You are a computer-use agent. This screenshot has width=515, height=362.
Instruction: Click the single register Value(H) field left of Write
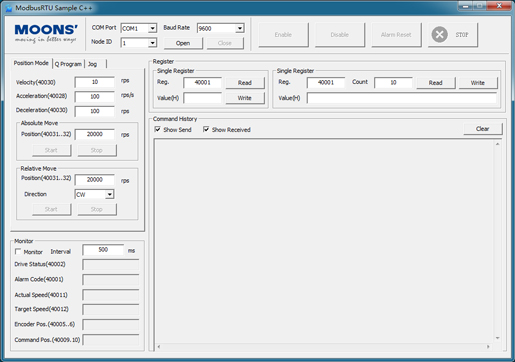click(x=202, y=98)
